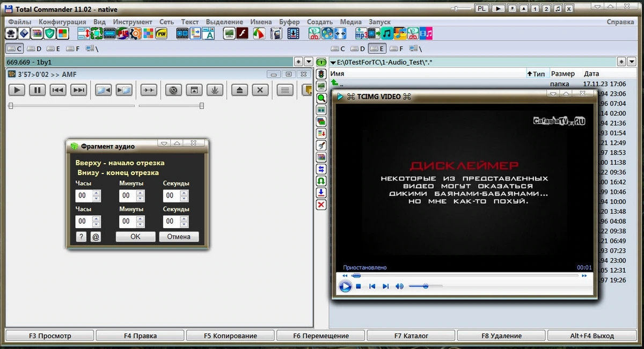Click the red X icon in middle strip

tap(321, 205)
